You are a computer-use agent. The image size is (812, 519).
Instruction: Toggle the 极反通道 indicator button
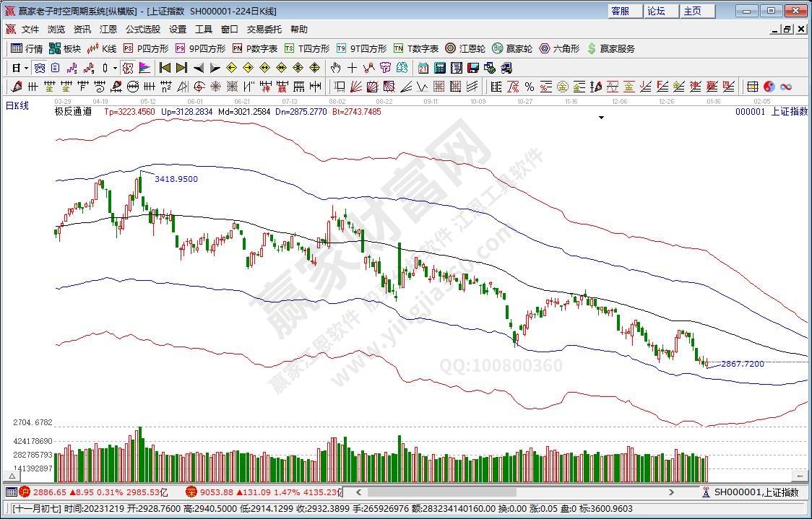point(73,112)
